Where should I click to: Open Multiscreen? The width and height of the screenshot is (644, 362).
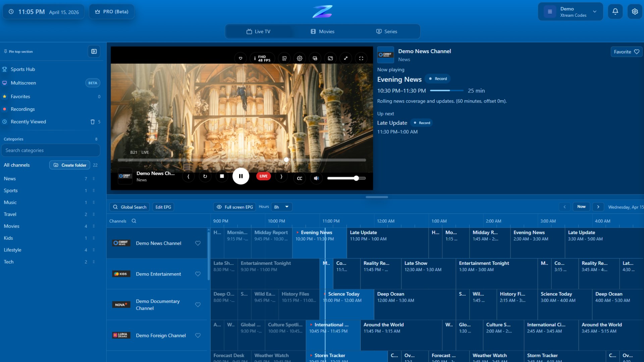[x=51, y=83]
